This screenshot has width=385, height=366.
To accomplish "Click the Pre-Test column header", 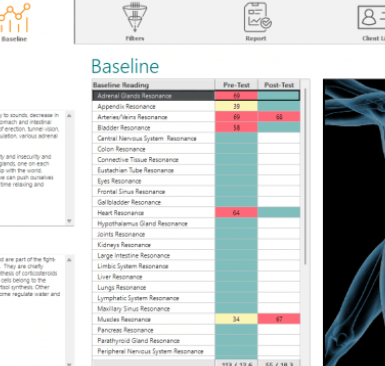I will 236,85.
